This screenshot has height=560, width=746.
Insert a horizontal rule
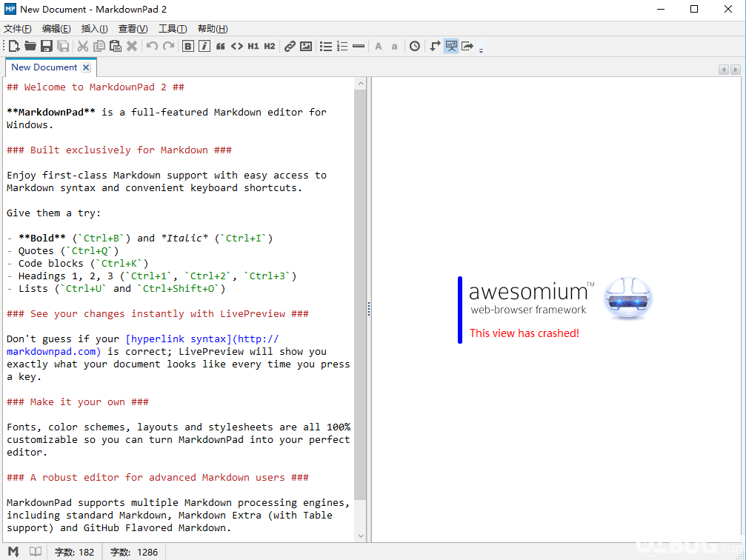pos(359,46)
